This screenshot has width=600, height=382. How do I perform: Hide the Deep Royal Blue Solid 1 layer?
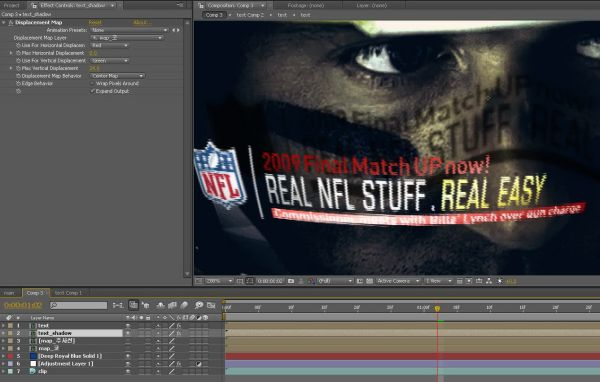128,356
